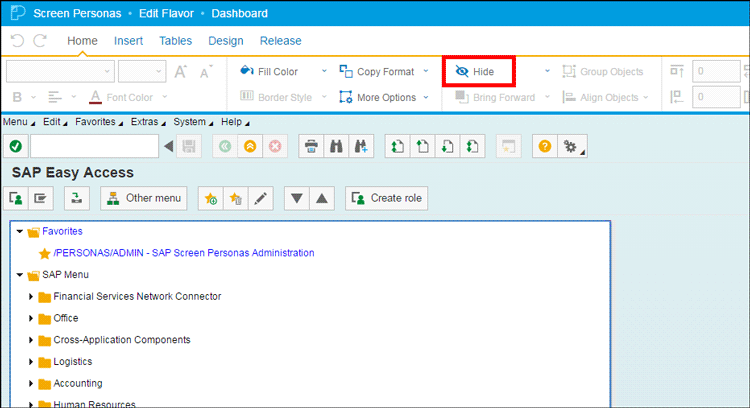
Task: Click the orange Exit up-arrow icon
Action: click(x=249, y=146)
